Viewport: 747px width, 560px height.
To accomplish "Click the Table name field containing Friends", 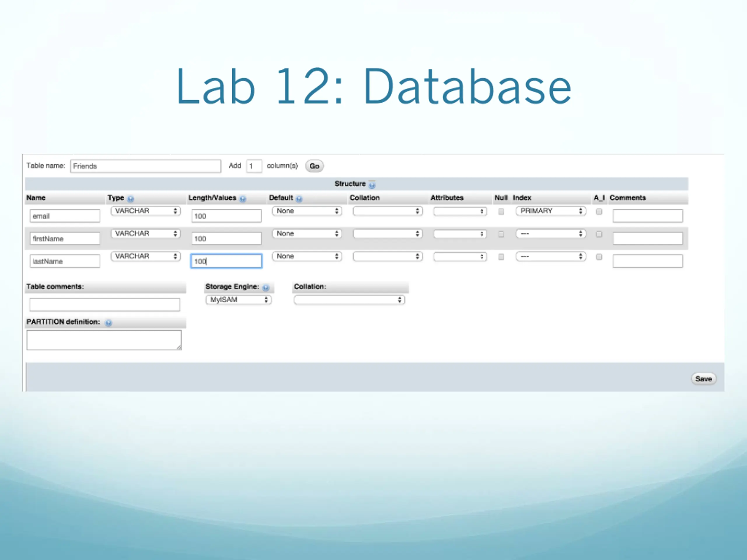I will point(146,166).
